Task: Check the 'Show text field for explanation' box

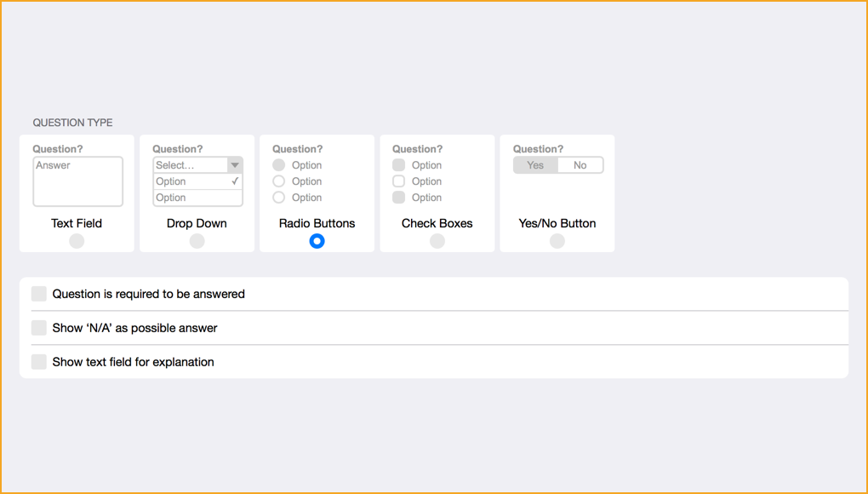Action: pos(39,362)
